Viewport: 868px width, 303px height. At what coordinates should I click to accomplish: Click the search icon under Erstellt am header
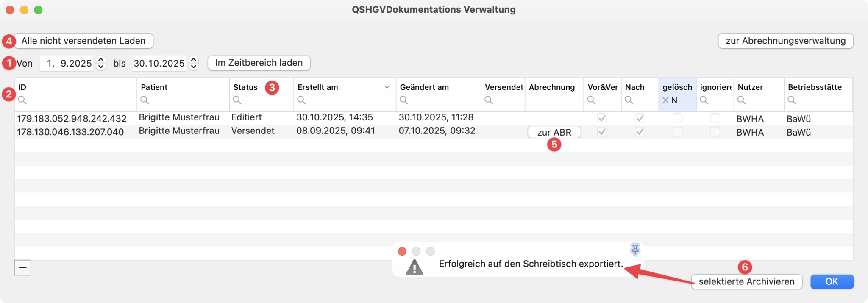[301, 100]
